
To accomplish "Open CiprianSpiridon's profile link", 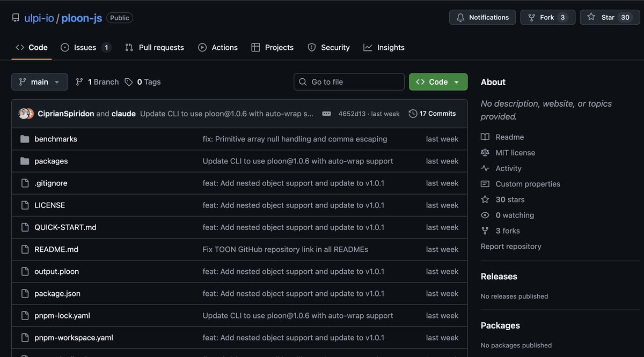I will [x=66, y=114].
